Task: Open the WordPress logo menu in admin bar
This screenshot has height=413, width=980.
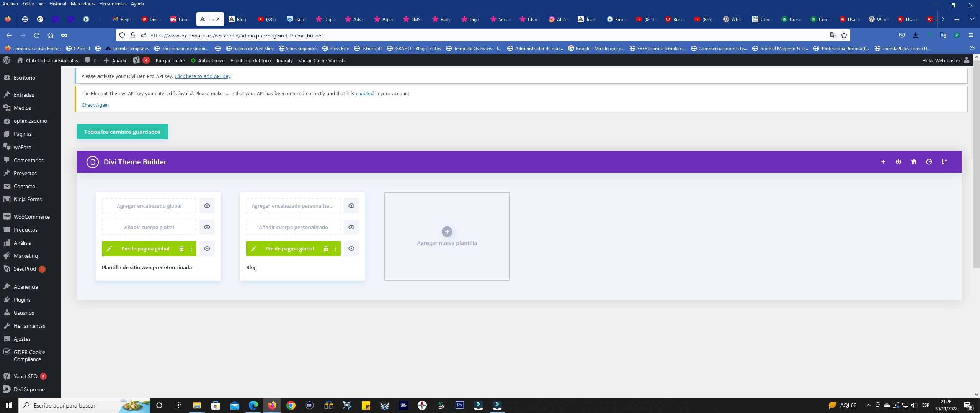Action: pos(7,60)
